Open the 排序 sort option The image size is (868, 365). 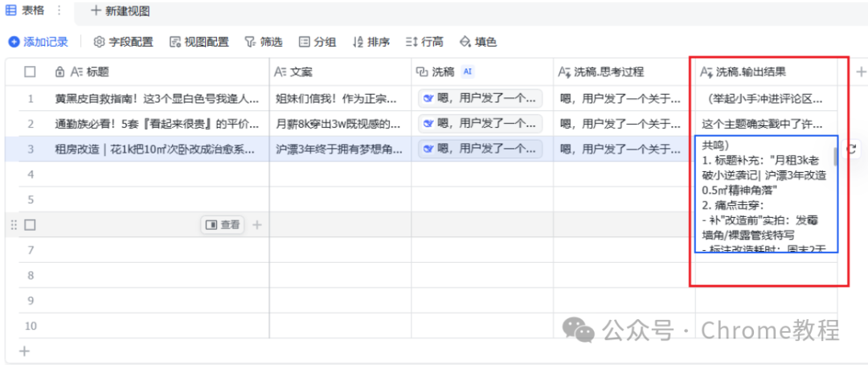pyautogui.click(x=371, y=42)
